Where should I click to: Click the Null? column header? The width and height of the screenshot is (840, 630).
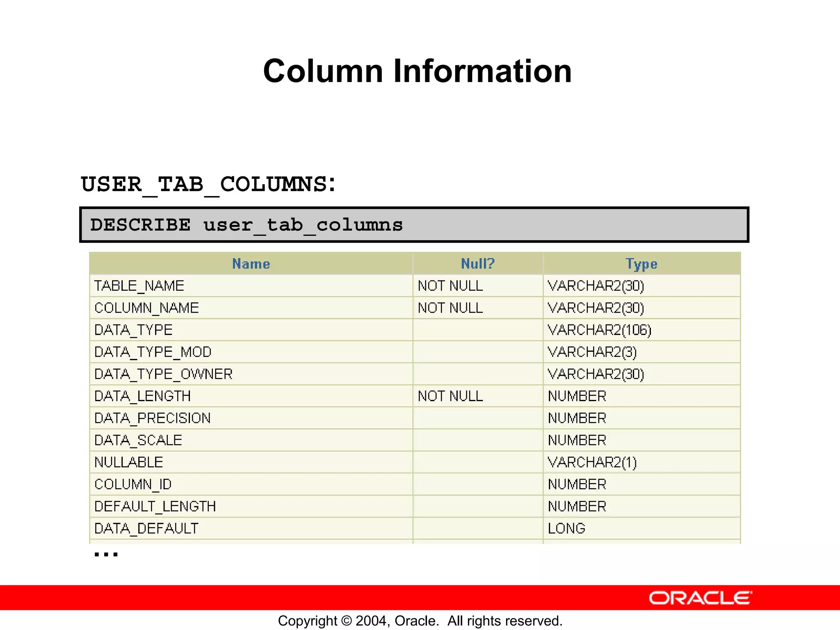[478, 264]
